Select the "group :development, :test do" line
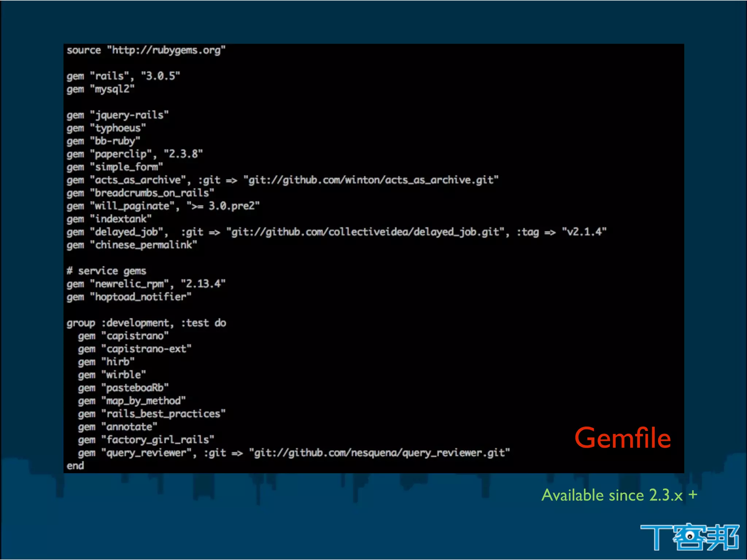 (146, 323)
